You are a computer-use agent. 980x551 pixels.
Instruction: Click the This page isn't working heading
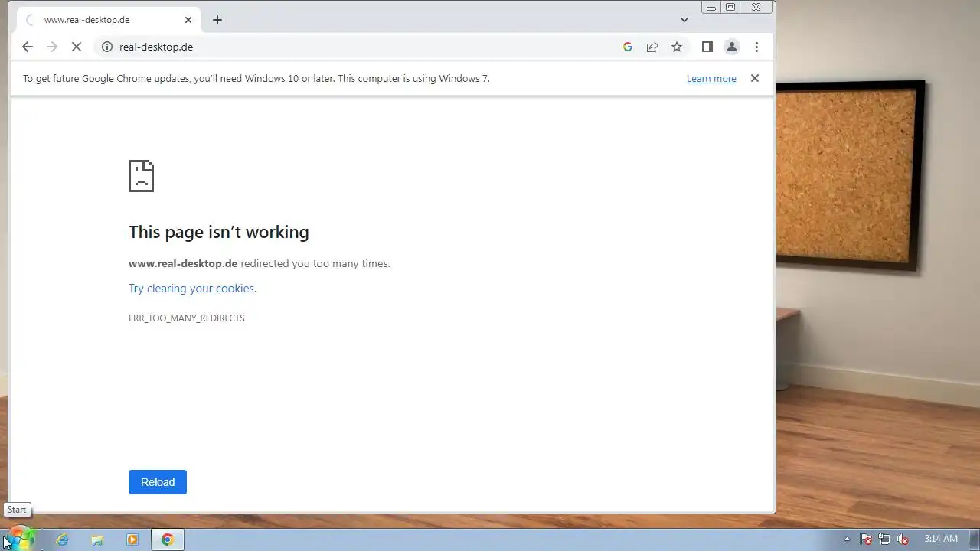click(x=219, y=232)
